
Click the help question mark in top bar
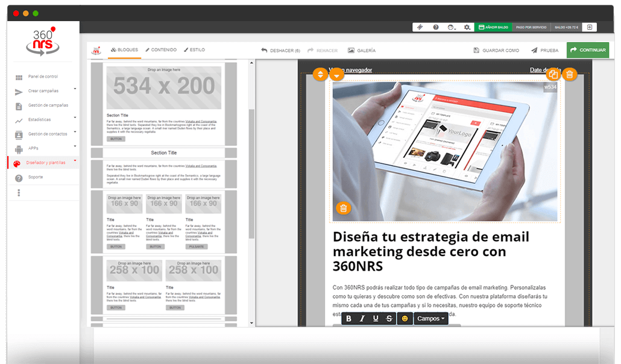click(436, 27)
